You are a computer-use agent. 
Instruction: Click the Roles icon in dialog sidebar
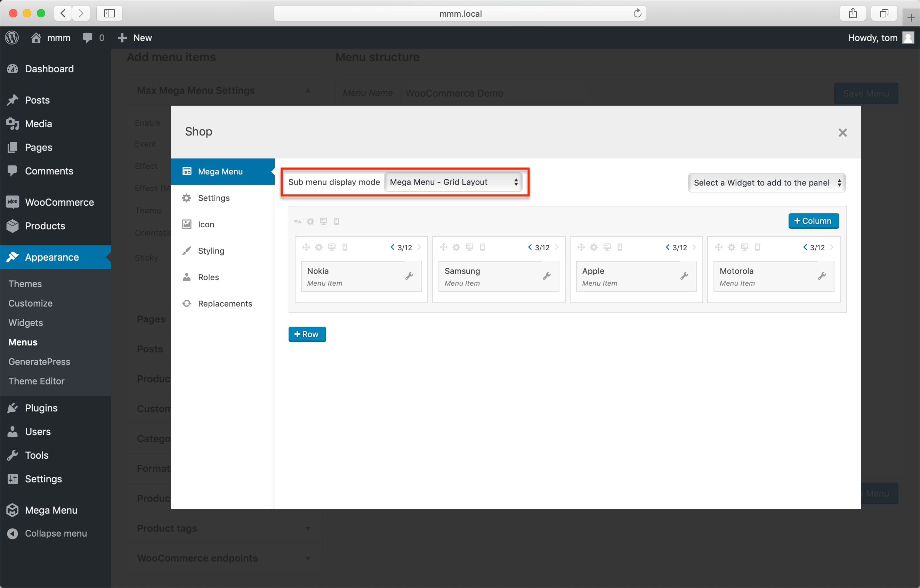pyautogui.click(x=187, y=276)
